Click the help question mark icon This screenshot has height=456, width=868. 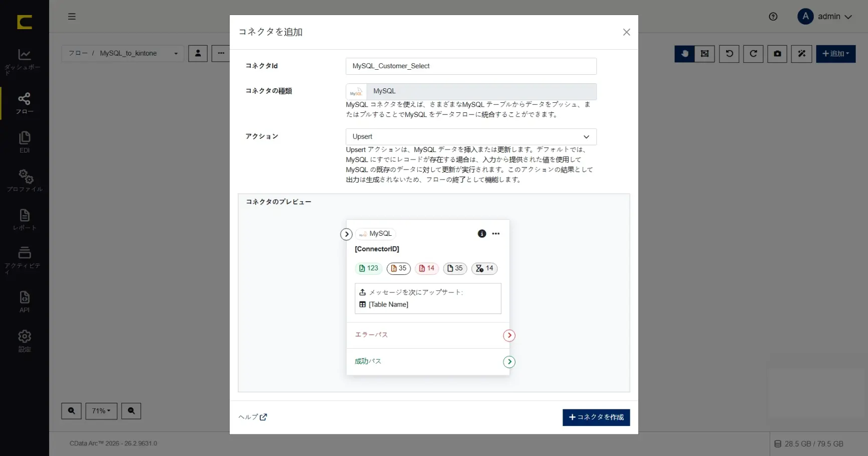[773, 17]
